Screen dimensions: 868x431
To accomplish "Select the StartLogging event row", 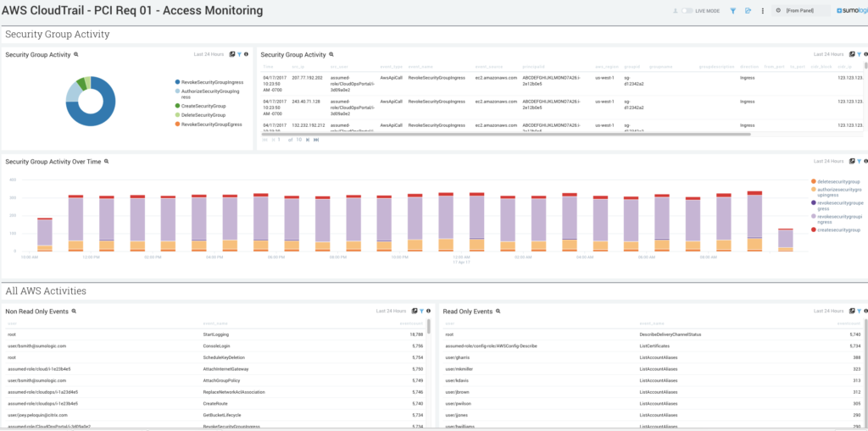I will click(215, 334).
